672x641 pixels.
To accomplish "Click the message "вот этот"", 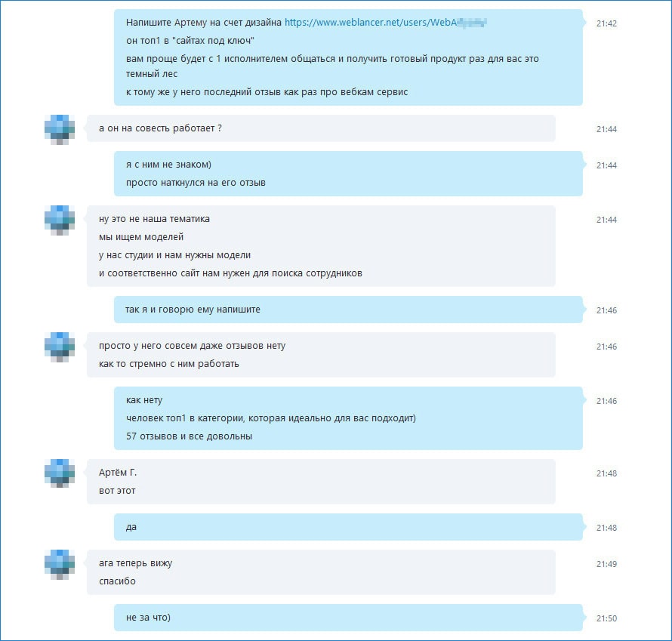I will (117, 491).
